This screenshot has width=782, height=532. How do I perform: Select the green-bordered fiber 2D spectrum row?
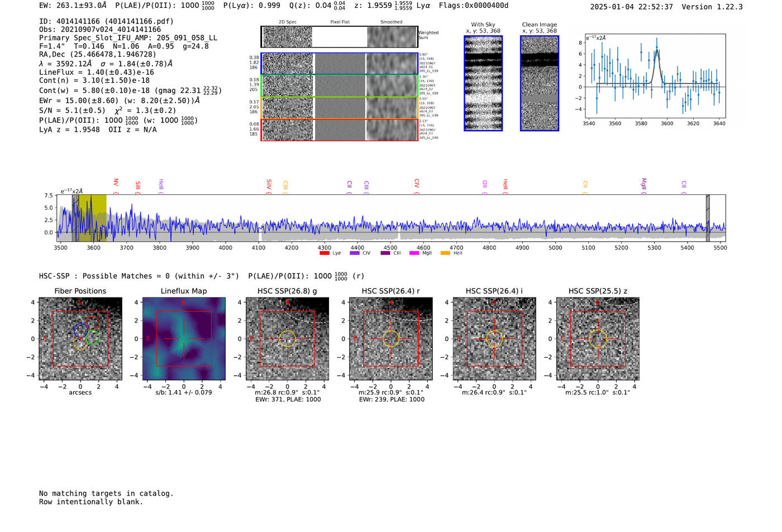[x=340, y=86]
